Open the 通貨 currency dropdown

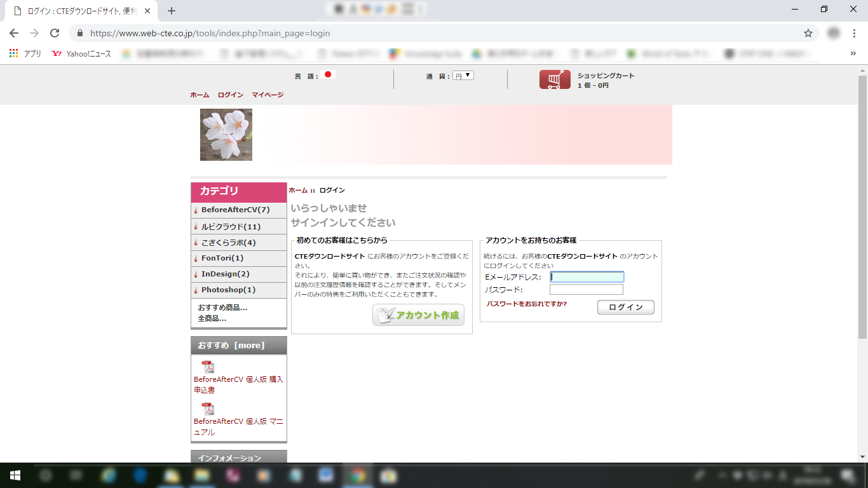coord(463,76)
